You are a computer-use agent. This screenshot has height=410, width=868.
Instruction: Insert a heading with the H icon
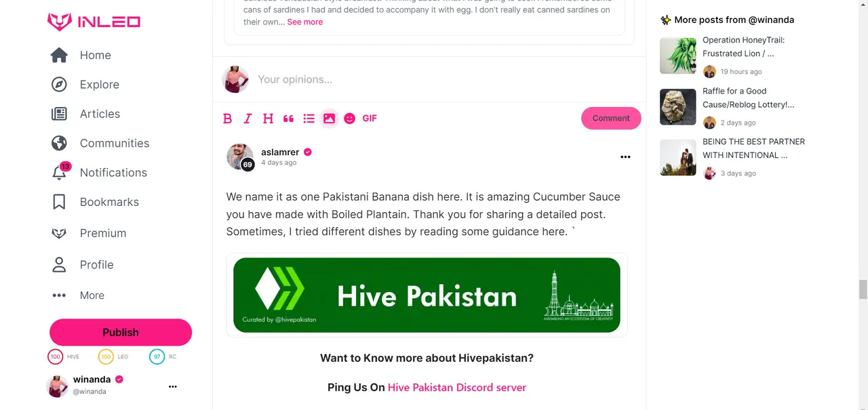click(268, 119)
